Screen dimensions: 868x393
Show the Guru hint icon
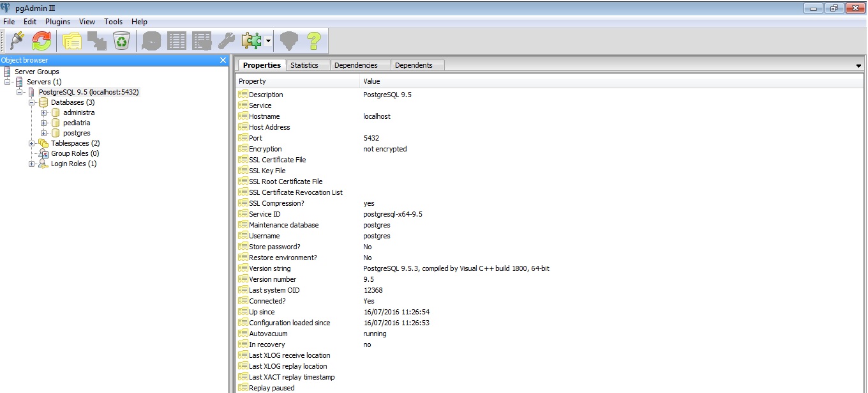[289, 41]
